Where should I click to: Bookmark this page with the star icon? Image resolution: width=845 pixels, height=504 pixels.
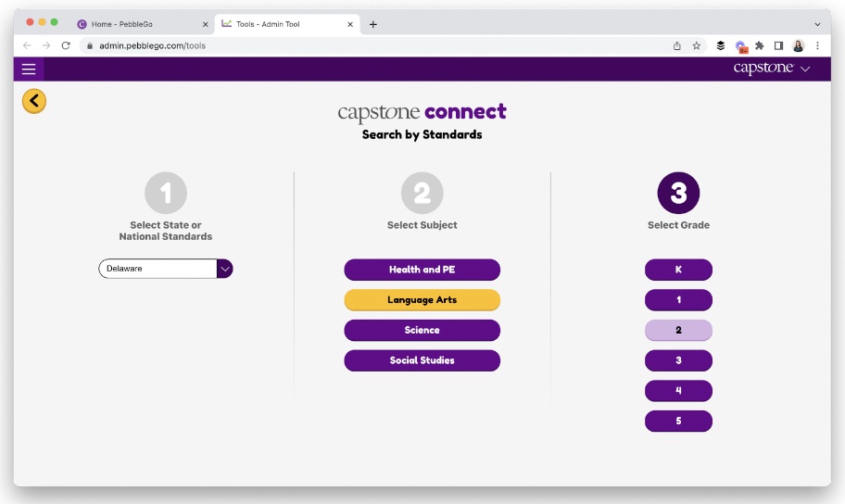697,45
